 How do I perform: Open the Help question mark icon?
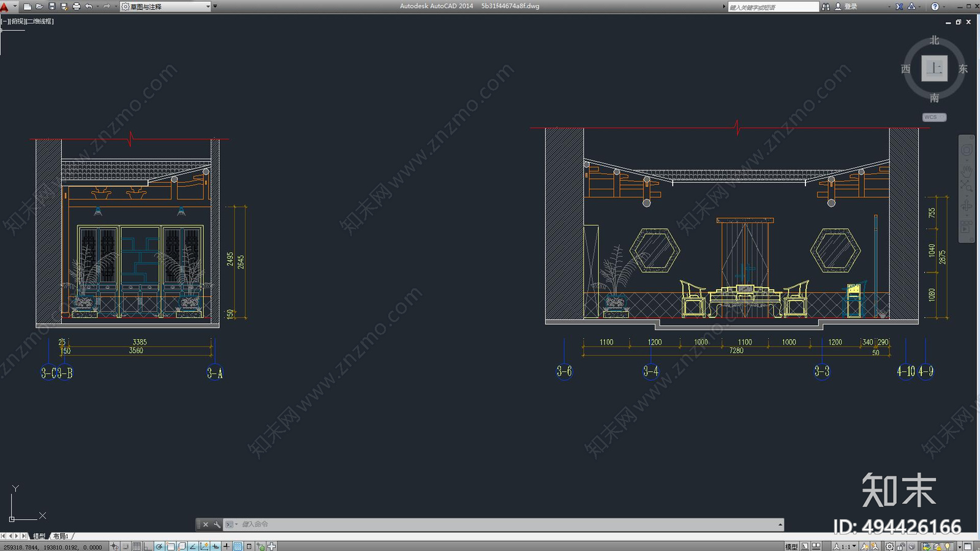point(935,7)
